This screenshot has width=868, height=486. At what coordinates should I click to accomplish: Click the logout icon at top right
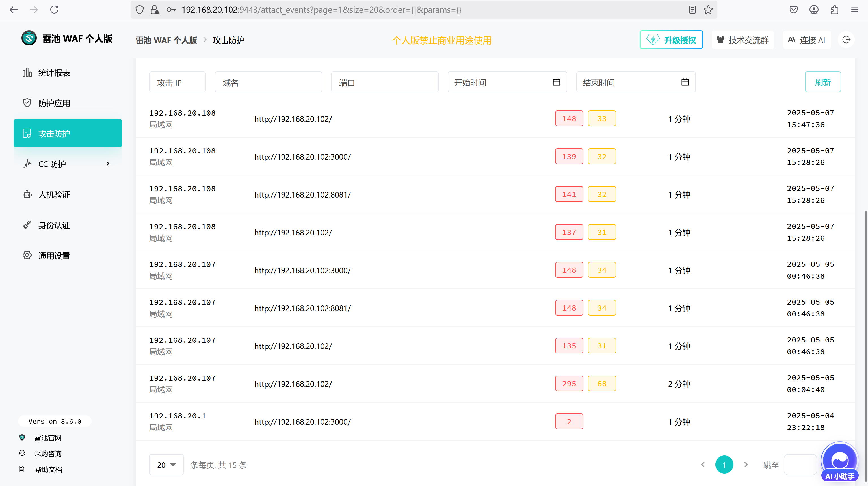846,40
